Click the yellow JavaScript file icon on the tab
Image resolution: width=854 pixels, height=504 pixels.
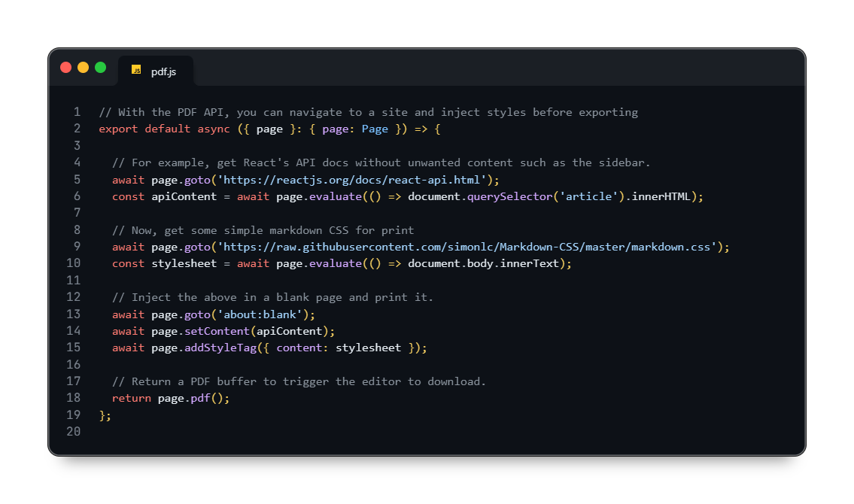click(x=136, y=71)
